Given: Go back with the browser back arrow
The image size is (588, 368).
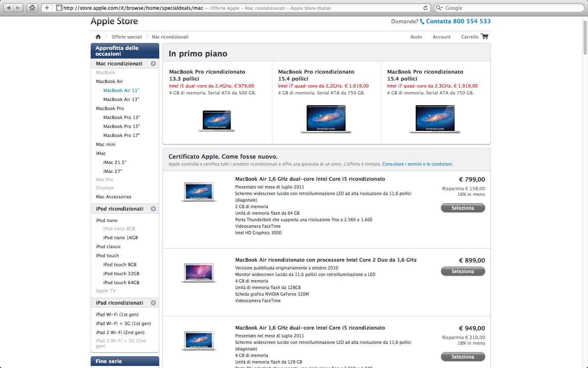Looking at the screenshot, I should click(8, 8).
